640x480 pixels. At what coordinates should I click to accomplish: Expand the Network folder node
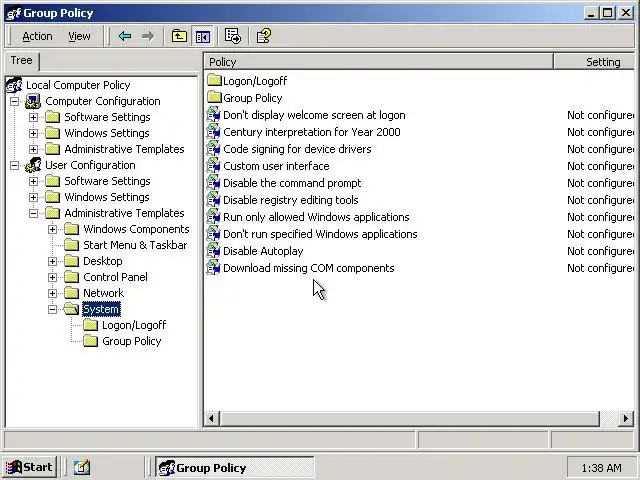point(53,293)
